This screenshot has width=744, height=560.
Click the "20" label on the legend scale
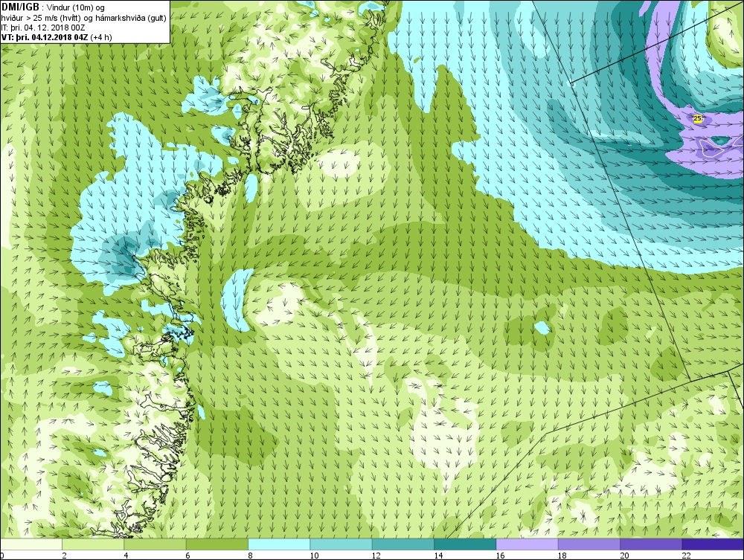tap(624, 556)
